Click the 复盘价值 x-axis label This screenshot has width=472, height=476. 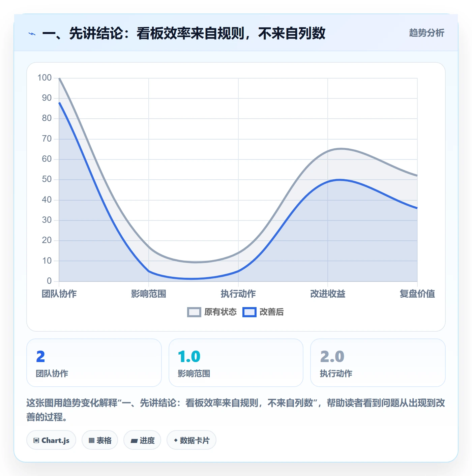pos(417,294)
